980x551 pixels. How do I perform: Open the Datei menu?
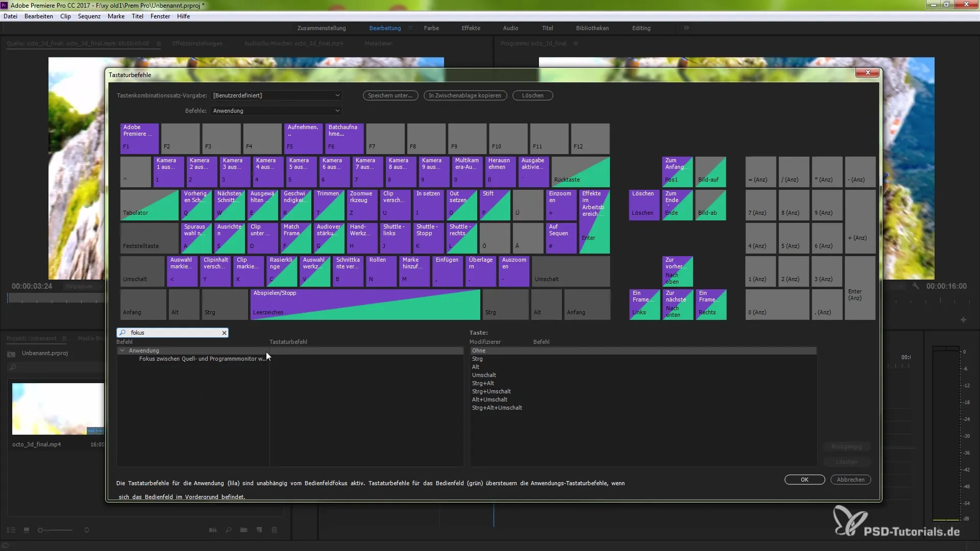click(x=10, y=16)
